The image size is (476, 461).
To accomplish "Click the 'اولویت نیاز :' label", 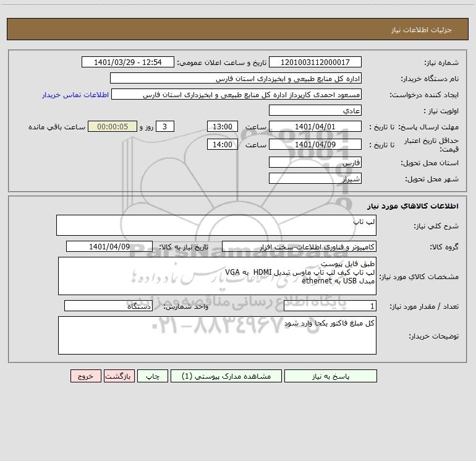I will pyautogui.click(x=441, y=111).
